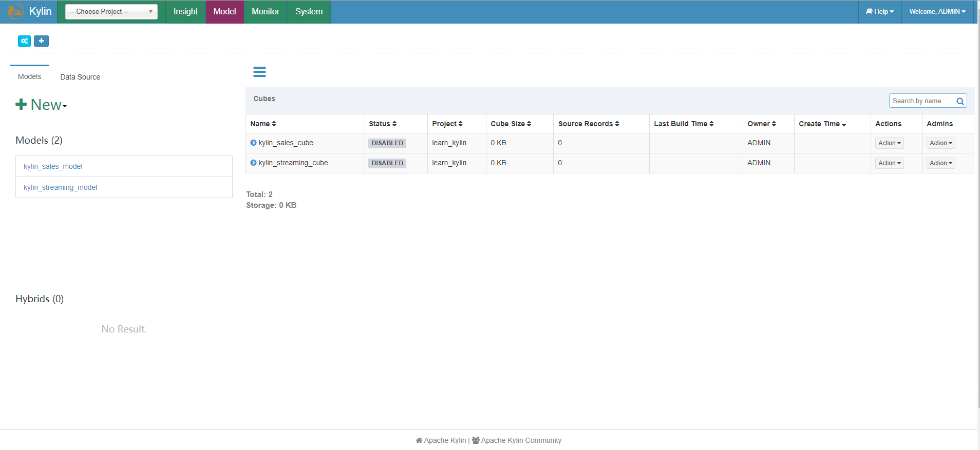Expand kylin_sales_cube row arrow icon
980x450 pixels.
(253, 143)
